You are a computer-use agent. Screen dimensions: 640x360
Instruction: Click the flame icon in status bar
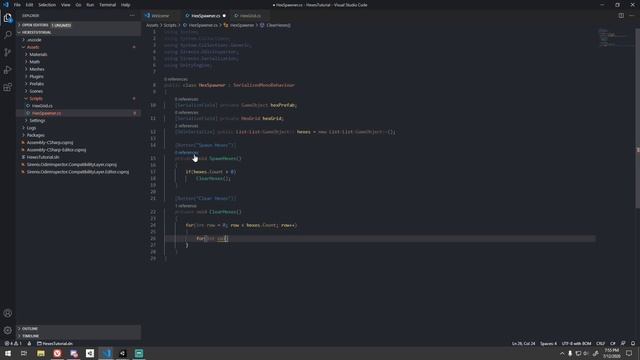tap(29, 344)
